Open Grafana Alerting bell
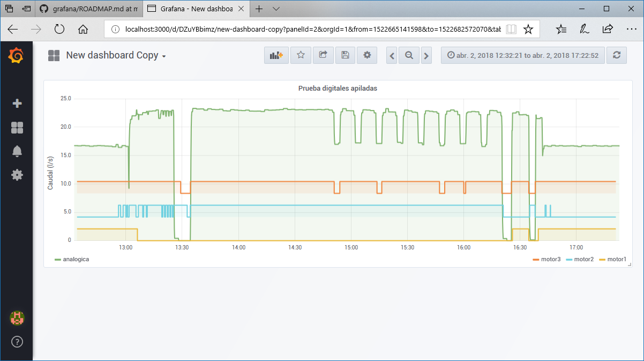 tap(17, 151)
